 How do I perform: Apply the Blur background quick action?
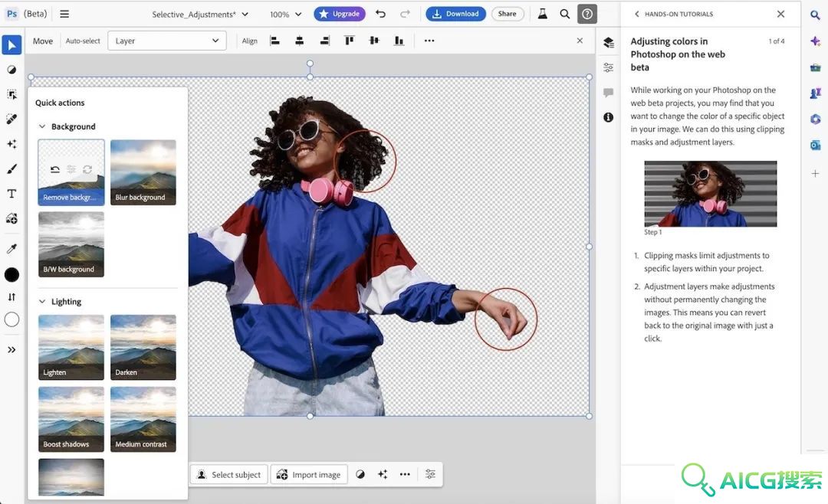click(143, 172)
